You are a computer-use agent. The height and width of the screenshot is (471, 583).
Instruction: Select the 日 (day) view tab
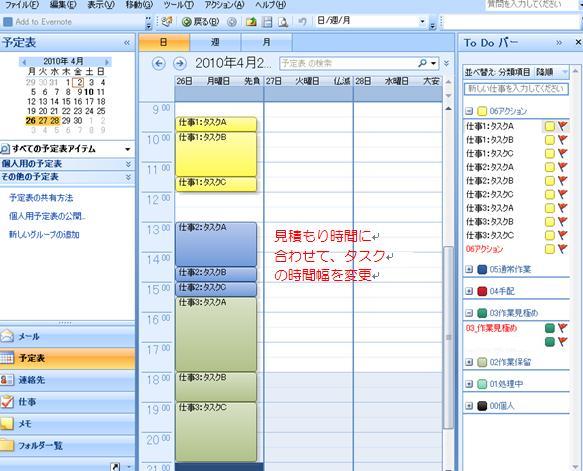click(x=164, y=42)
